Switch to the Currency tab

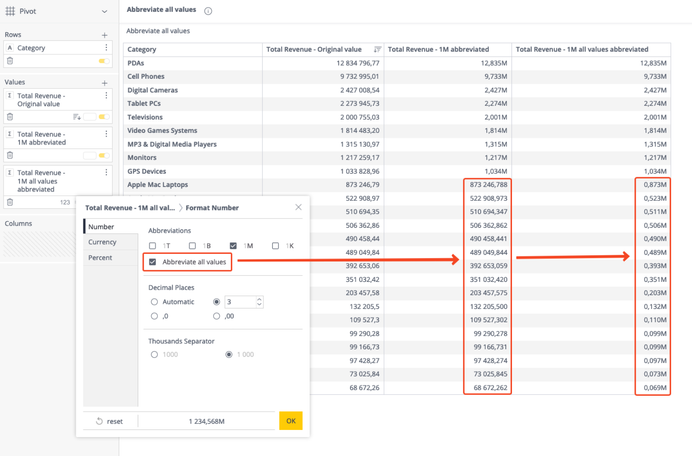click(x=102, y=242)
